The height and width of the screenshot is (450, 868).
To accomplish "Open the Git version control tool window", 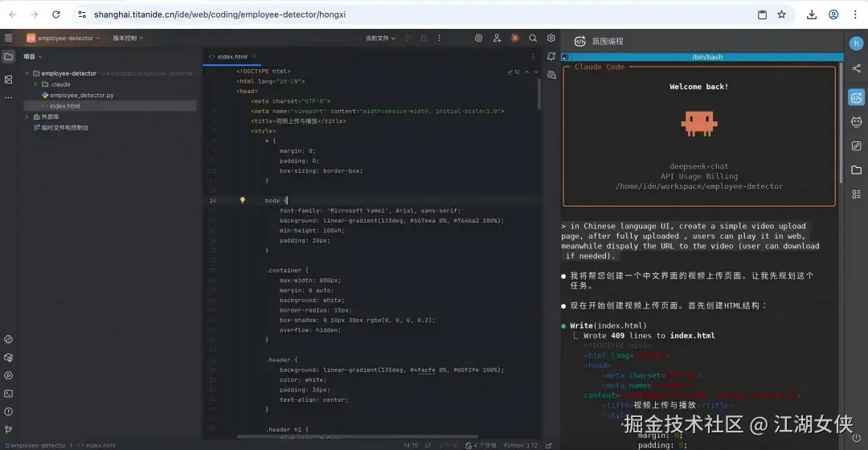I will coord(8,430).
